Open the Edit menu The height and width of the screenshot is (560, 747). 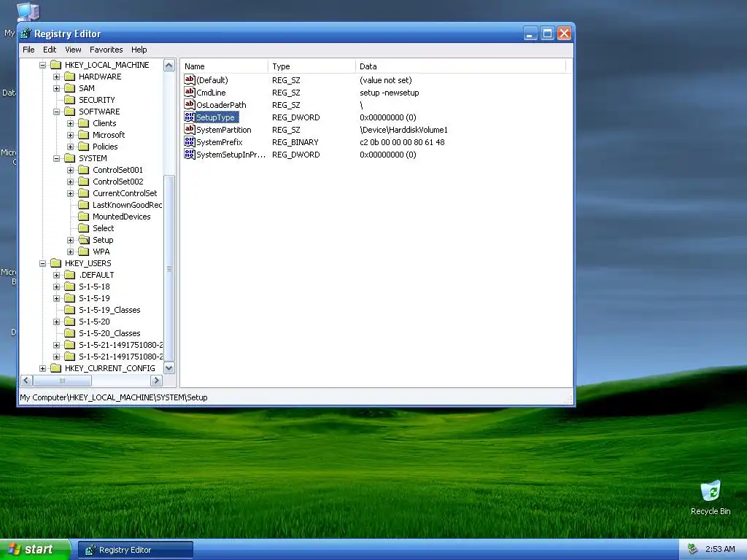click(x=50, y=50)
